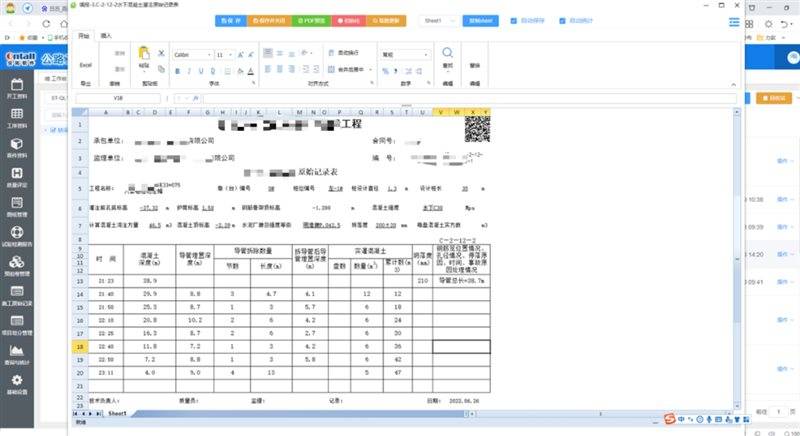The width and height of the screenshot is (800, 436).
Task: Select column V header
Action: click(x=440, y=112)
